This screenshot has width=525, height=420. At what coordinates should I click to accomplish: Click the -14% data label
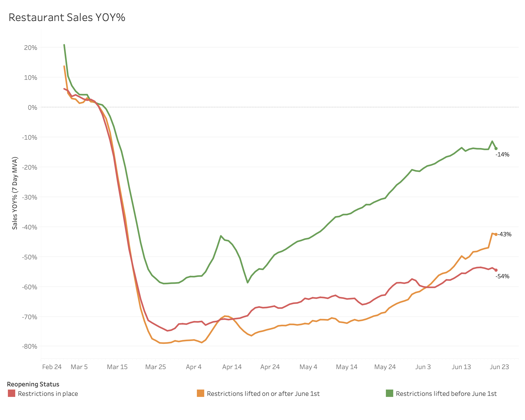[x=502, y=155]
